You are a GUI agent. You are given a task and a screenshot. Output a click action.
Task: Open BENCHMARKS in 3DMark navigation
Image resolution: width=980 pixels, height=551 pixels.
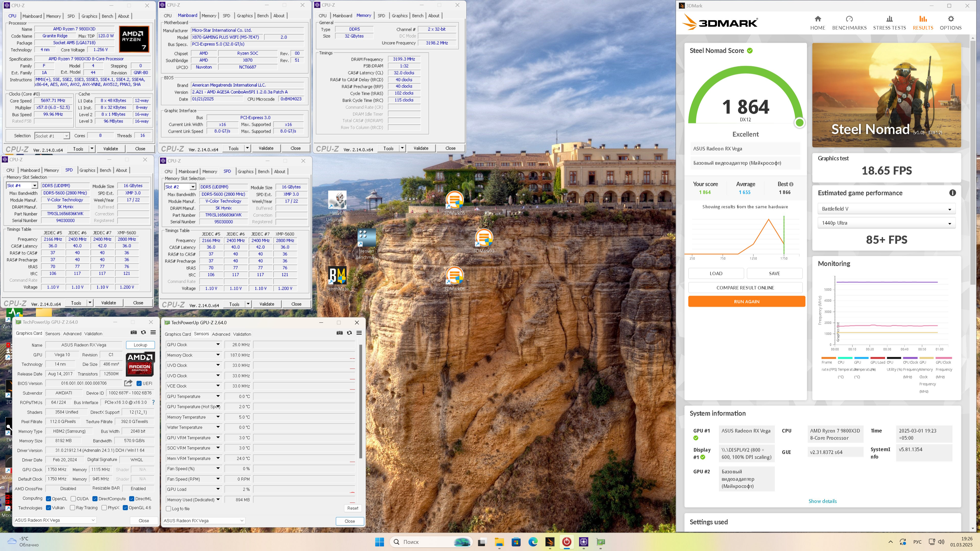(x=849, y=23)
